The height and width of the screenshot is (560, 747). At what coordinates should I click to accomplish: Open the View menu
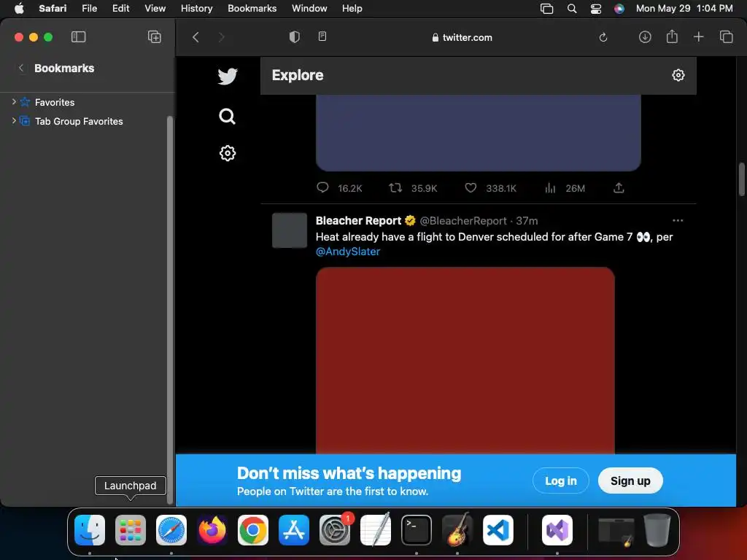pyautogui.click(x=155, y=9)
